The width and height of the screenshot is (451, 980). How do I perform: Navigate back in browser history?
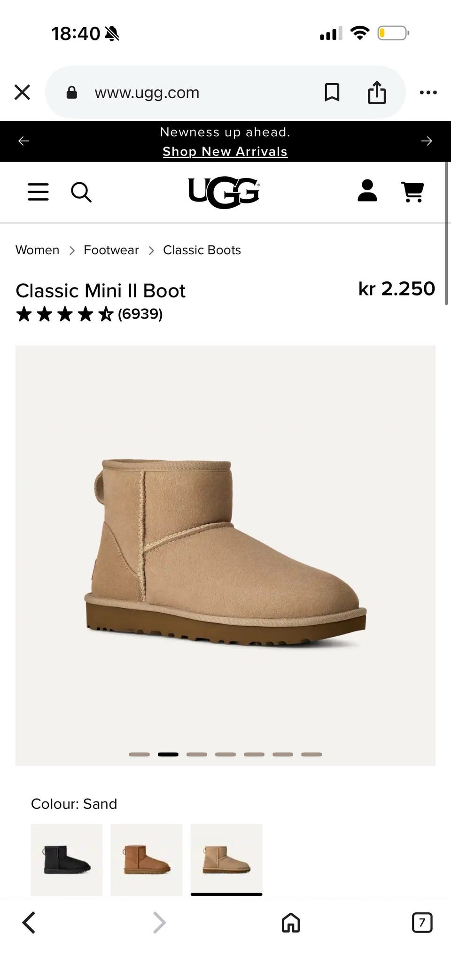29,923
